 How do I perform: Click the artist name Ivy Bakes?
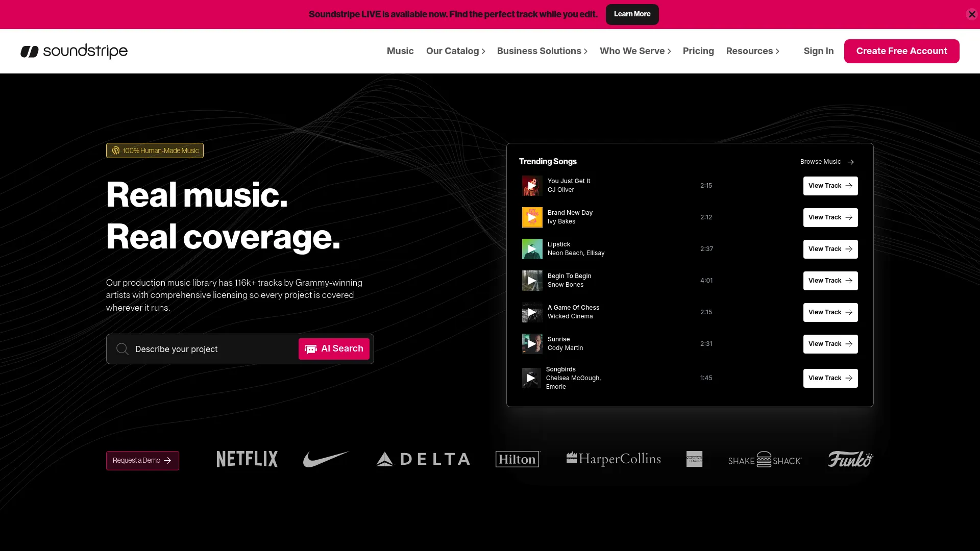(x=561, y=221)
